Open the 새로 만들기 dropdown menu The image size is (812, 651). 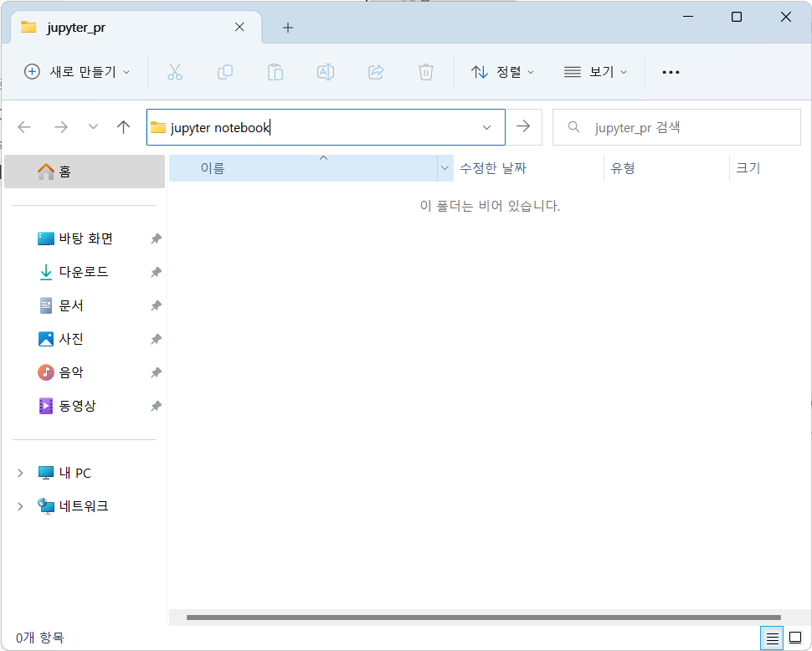coord(77,72)
